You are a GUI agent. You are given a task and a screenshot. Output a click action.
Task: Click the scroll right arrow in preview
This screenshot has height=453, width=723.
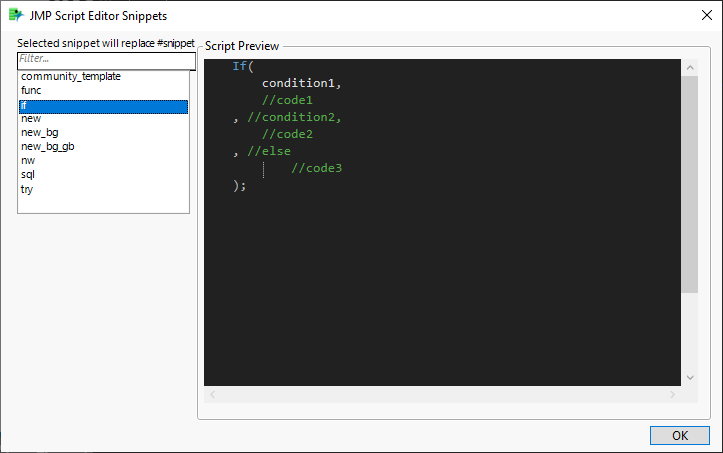click(x=672, y=394)
